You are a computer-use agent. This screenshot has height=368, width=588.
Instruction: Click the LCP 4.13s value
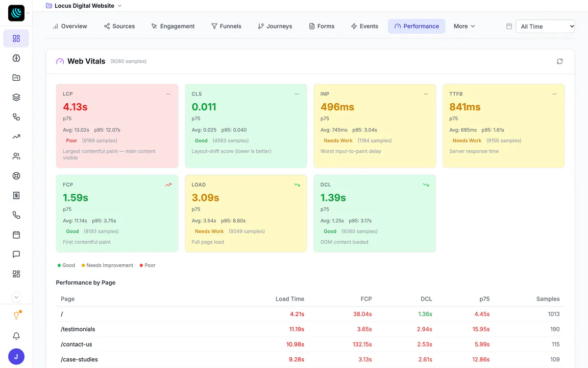pyautogui.click(x=75, y=107)
